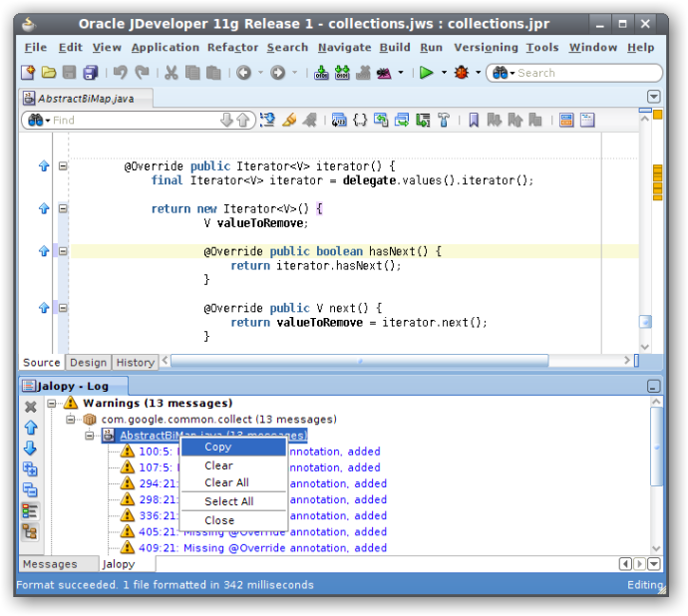
Task: Go to next message with log down arrow
Action: click(30, 449)
